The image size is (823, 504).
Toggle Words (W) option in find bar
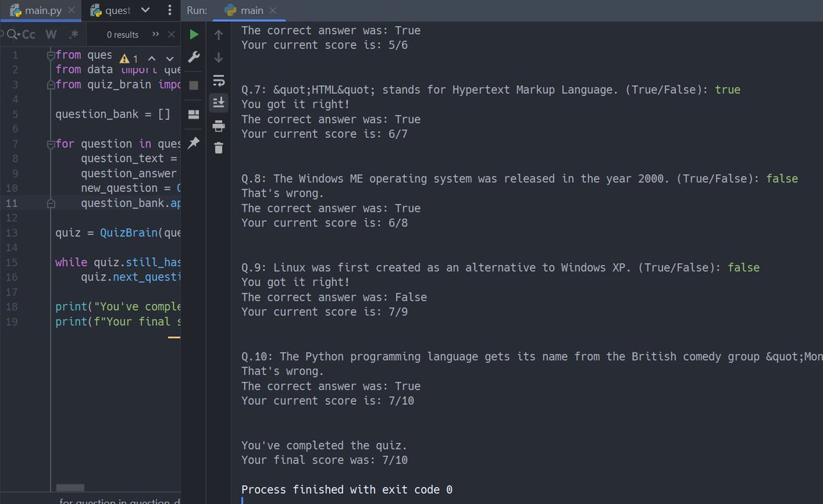pyautogui.click(x=51, y=34)
